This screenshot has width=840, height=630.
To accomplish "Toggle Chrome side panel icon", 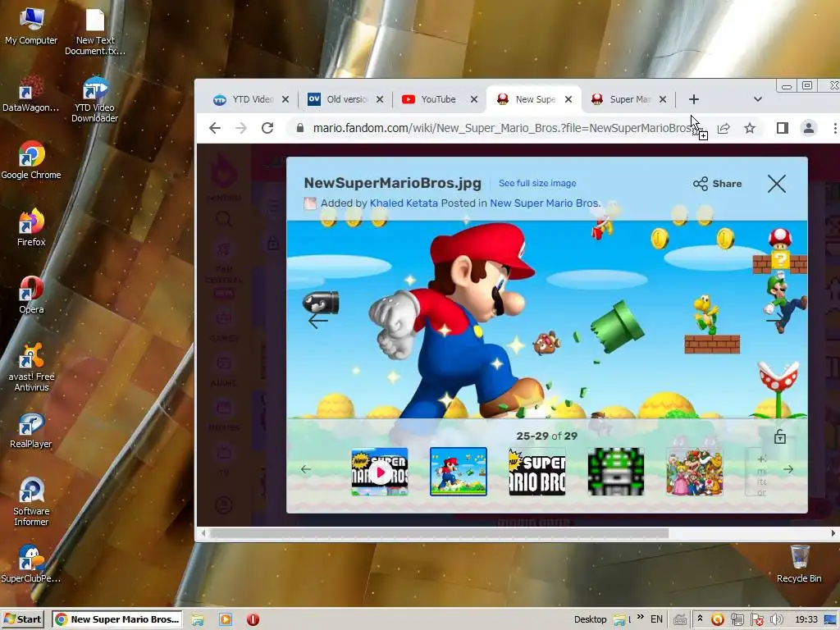I will click(782, 128).
